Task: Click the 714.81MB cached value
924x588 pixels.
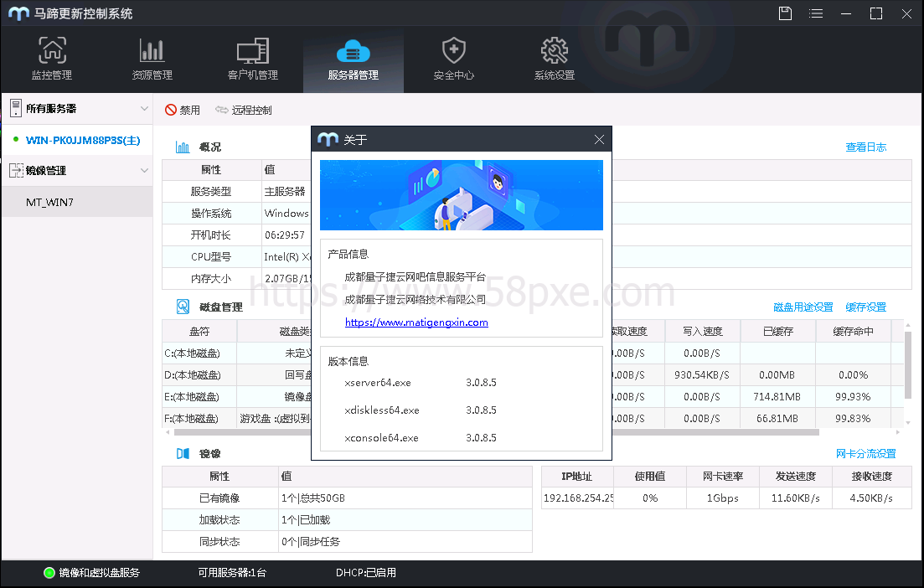Action: click(777, 397)
